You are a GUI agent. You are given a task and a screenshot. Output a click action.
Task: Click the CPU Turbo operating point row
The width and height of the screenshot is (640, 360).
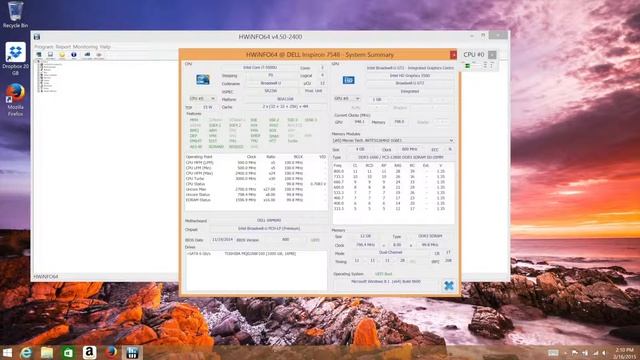tap(256, 179)
